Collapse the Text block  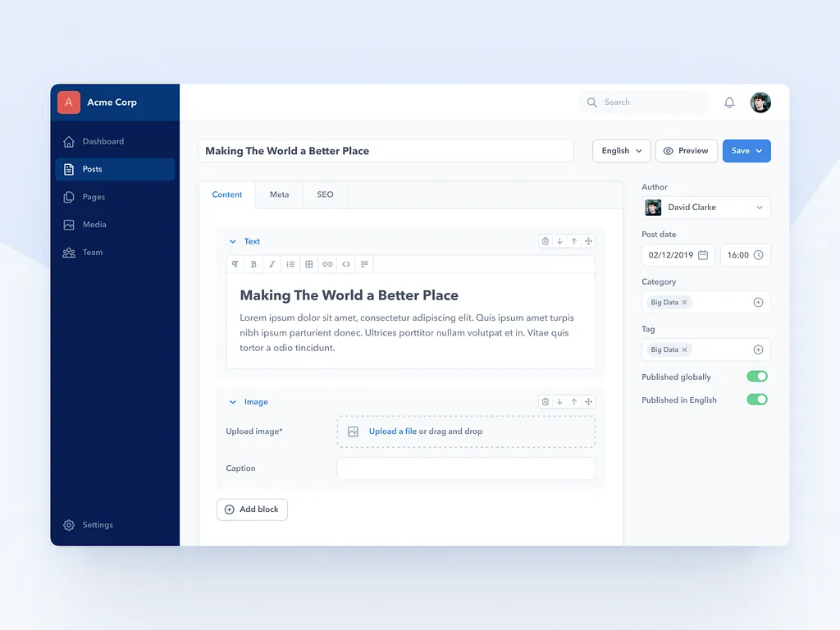tap(232, 240)
